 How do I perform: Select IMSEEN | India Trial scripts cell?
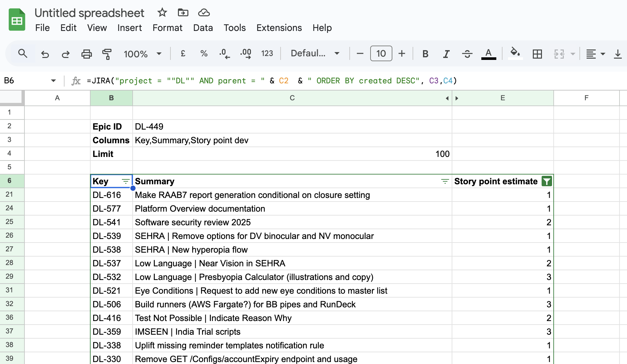click(x=292, y=331)
